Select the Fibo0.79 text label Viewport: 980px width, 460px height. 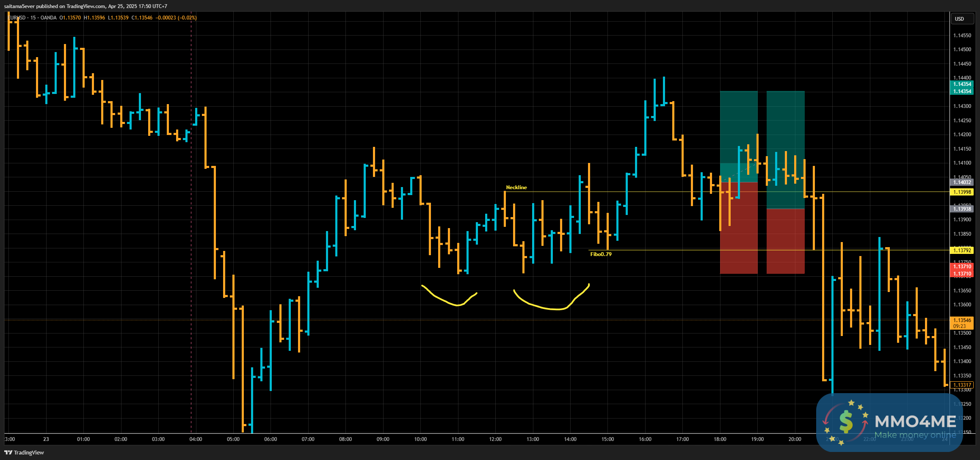[601, 254]
